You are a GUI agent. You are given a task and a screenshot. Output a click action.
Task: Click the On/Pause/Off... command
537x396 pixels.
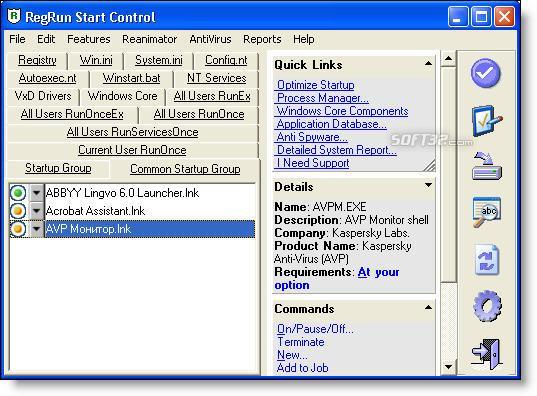coord(315,329)
